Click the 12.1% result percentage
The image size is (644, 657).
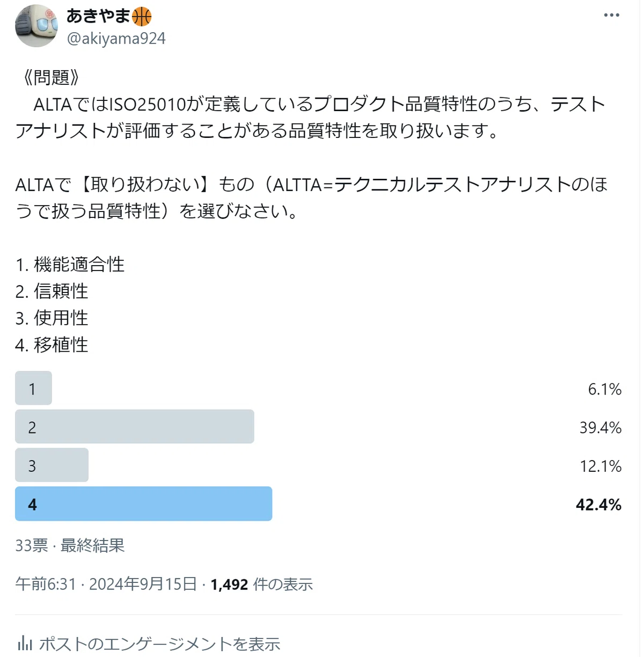(x=600, y=466)
